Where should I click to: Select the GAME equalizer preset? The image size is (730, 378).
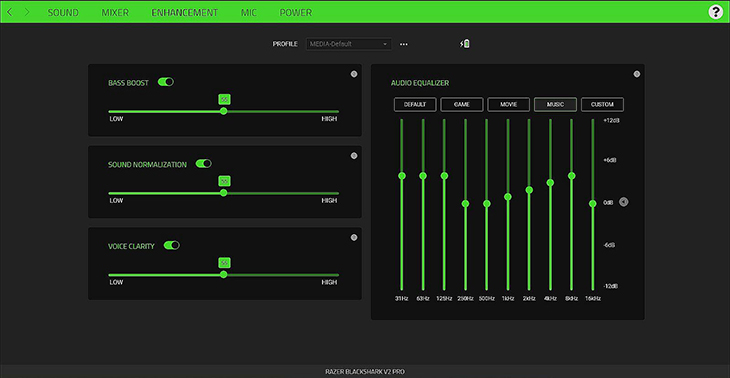pyautogui.click(x=462, y=104)
